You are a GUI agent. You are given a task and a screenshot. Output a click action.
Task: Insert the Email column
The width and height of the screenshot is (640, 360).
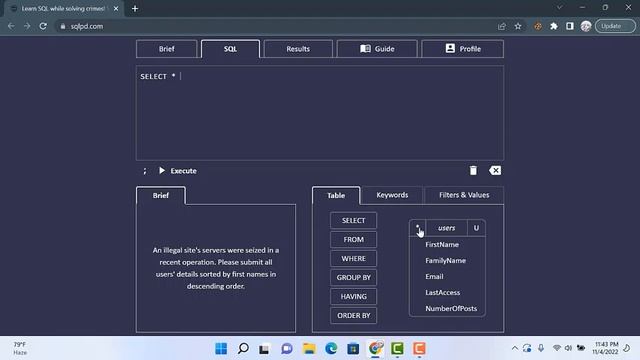[x=434, y=276]
